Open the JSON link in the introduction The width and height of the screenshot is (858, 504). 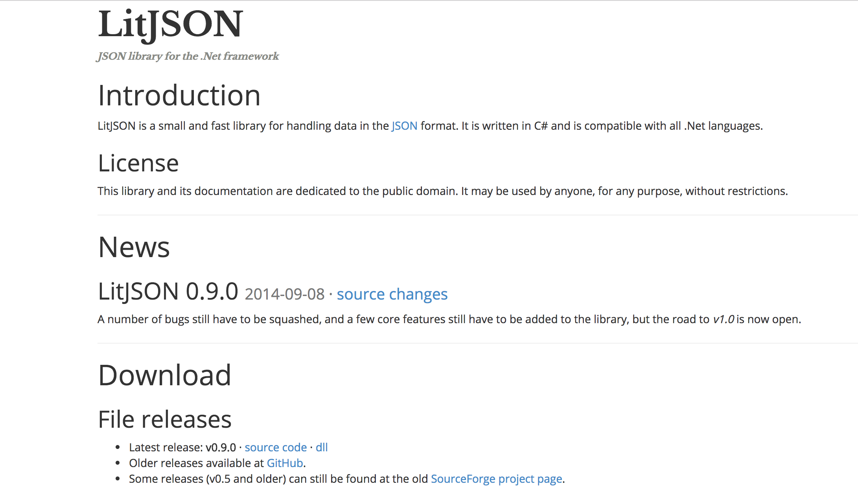404,126
